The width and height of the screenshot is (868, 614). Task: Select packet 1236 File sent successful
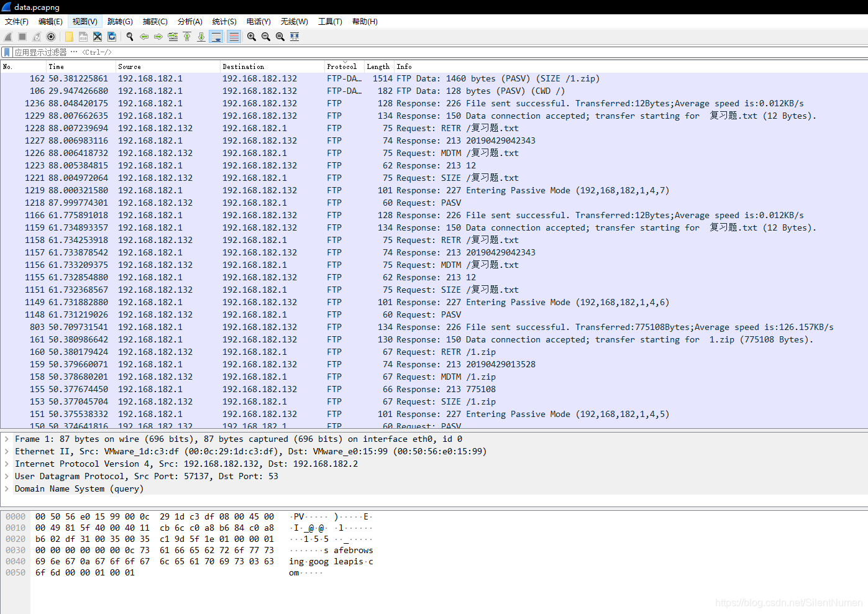tap(434, 103)
